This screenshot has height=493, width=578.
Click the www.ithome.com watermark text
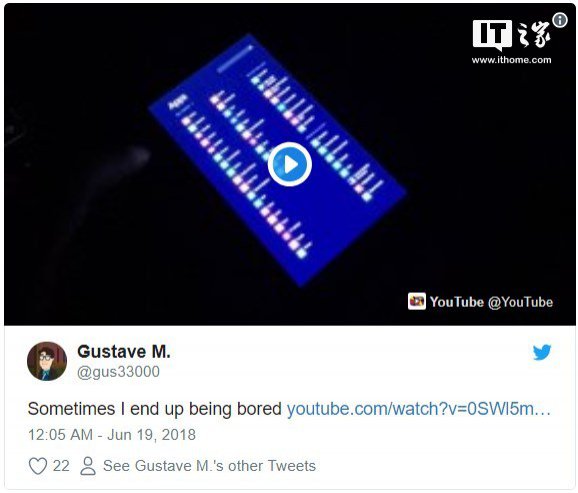pos(512,60)
